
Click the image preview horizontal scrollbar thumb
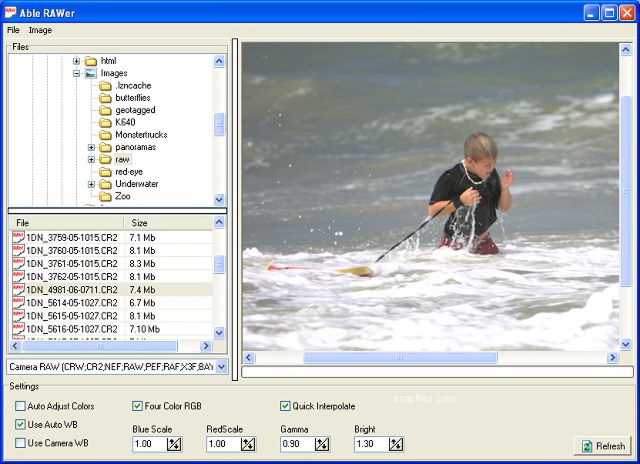tap(400, 358)
